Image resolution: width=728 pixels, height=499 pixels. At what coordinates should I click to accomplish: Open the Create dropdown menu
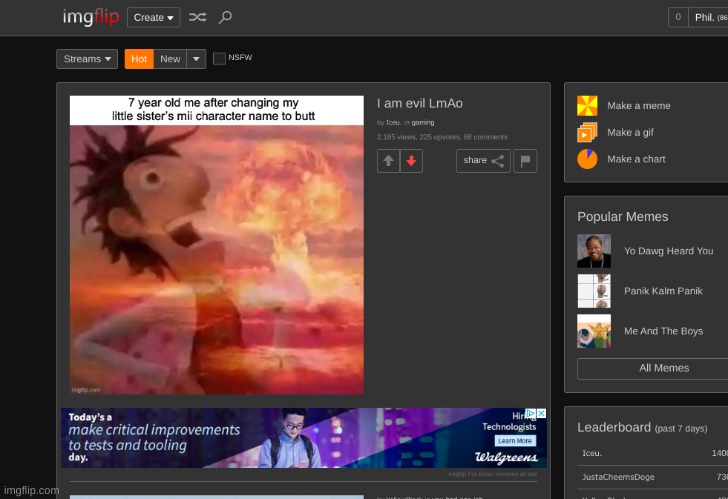154,18
